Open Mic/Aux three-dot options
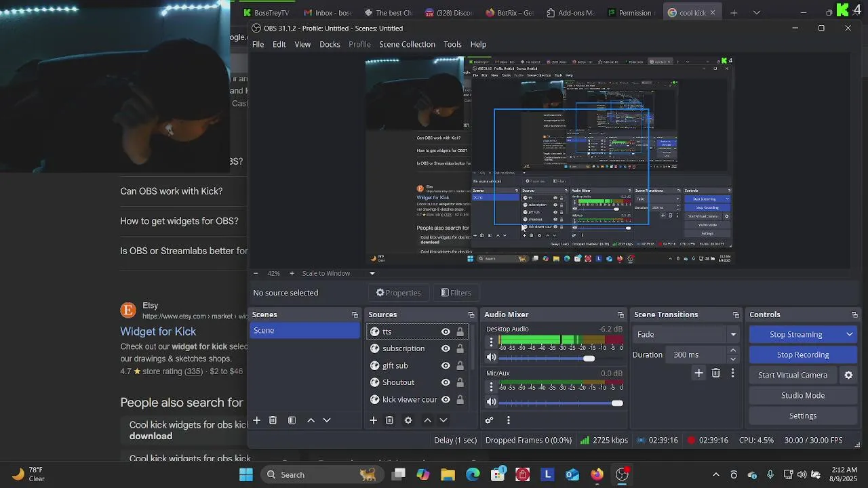Image resolution: width=868 pixels, height=488 pixels. tap(492, 387)
